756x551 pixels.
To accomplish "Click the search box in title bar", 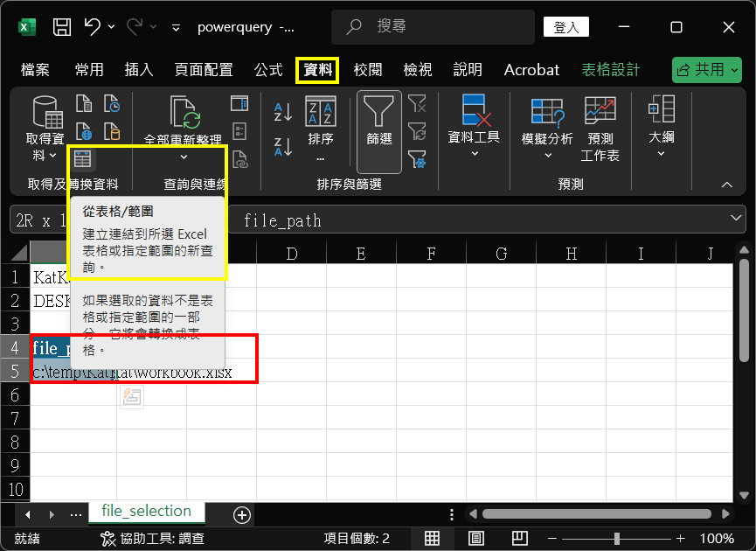I will click(437, 27).
